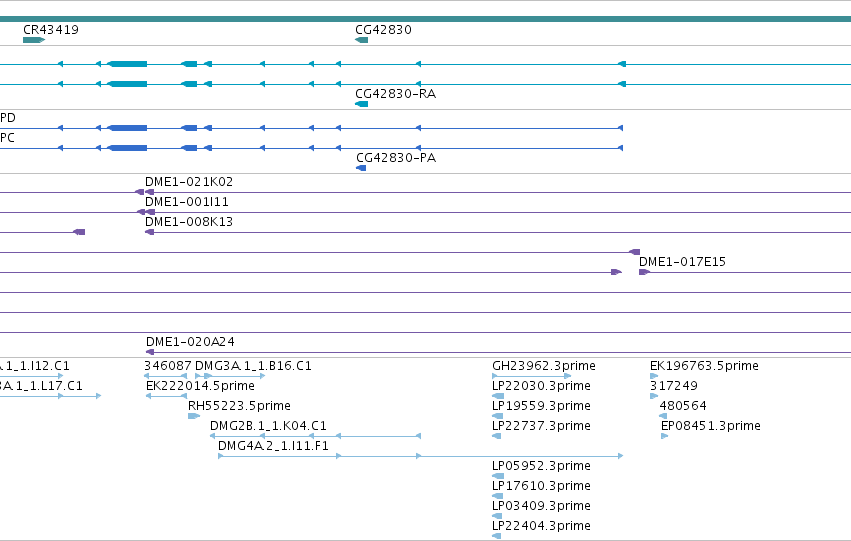Click the CG42830-PA protein glyph
The height and width of the screenshot is (541, 851).
tap(361, 168)
